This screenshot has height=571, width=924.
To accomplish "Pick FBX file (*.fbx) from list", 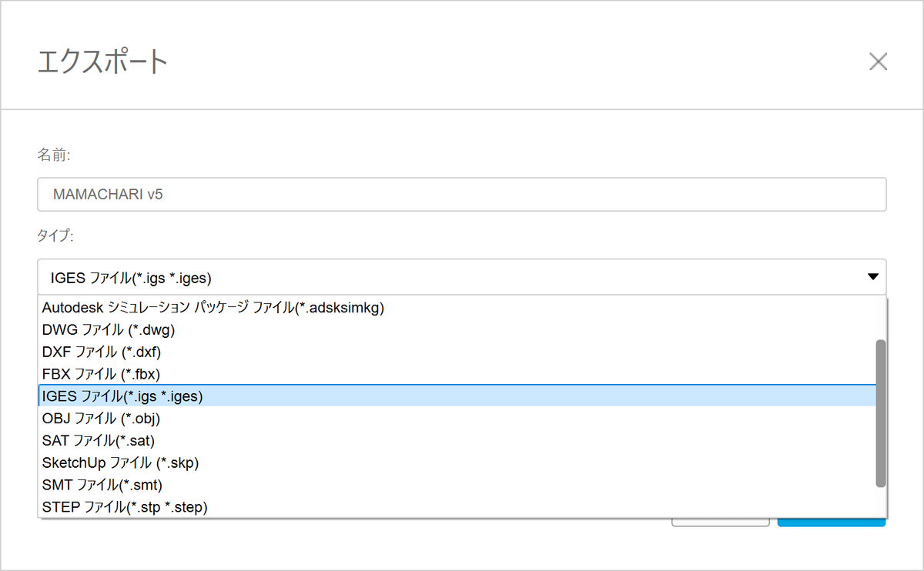I will (101, 374).
